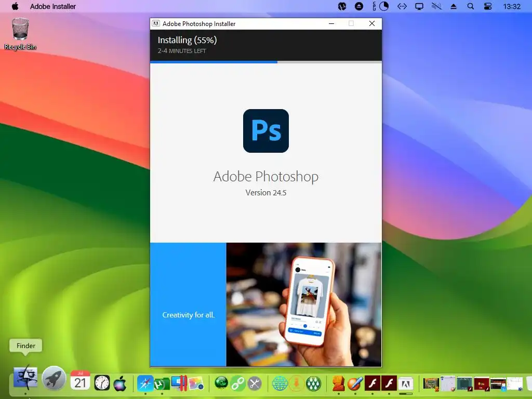Open the red Flash window thumbnail in dock
532x399 pixels.
pos(482,384)
